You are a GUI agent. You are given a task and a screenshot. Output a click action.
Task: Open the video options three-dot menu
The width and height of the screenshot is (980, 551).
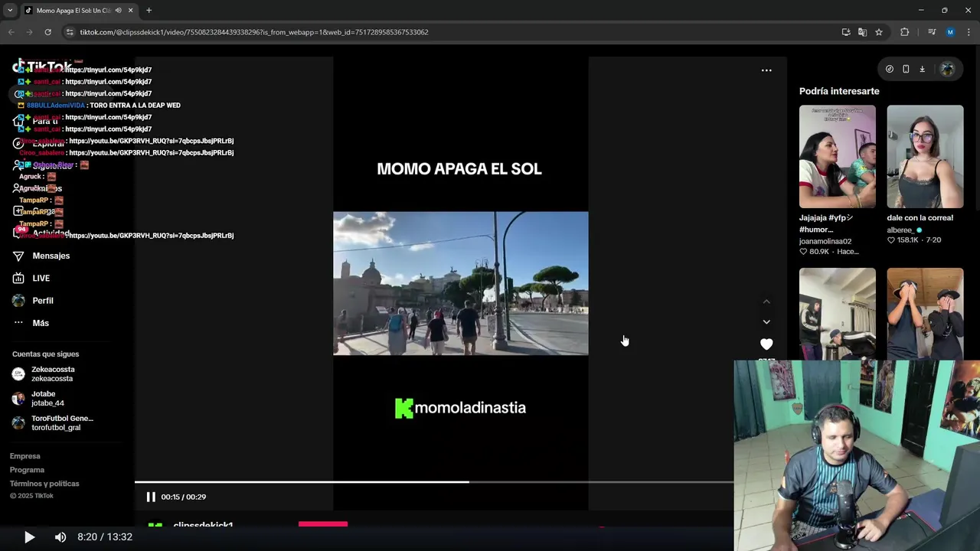point(766,70)
